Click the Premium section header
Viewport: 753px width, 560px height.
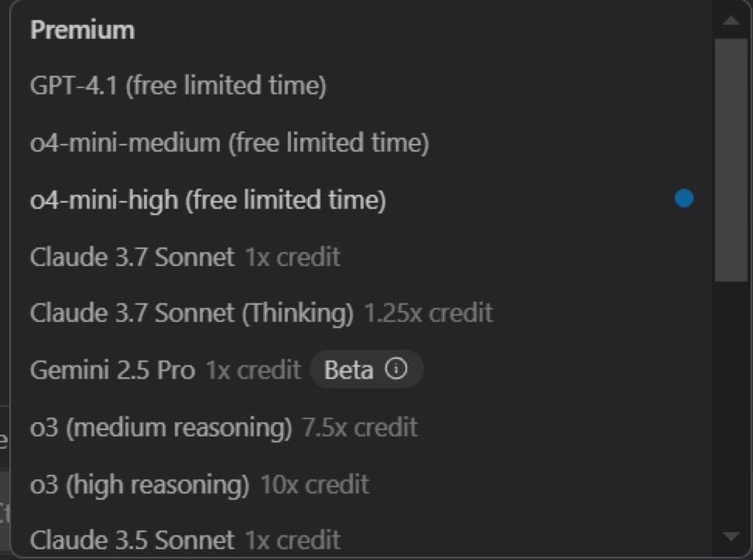coord(82,30)
